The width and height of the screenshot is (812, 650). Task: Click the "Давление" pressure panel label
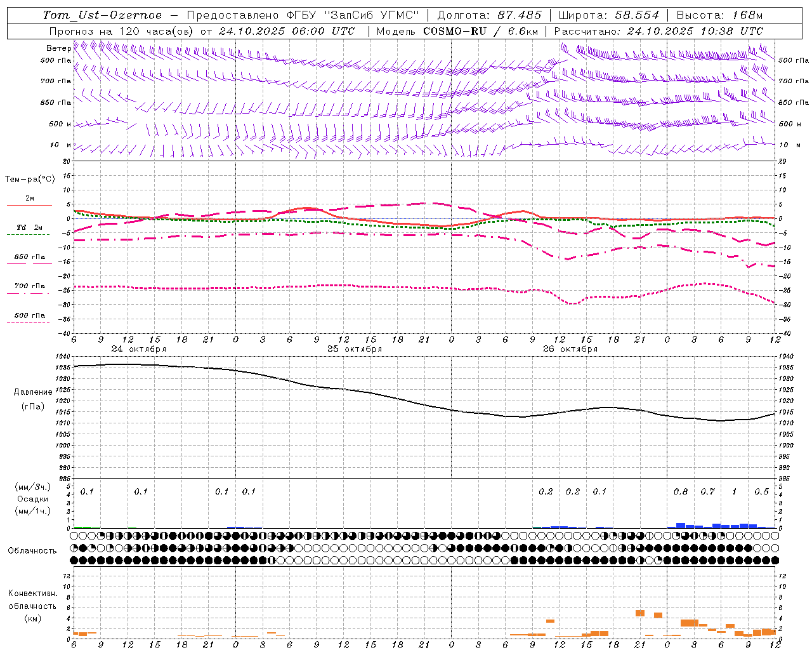click(x=33, y=392)
